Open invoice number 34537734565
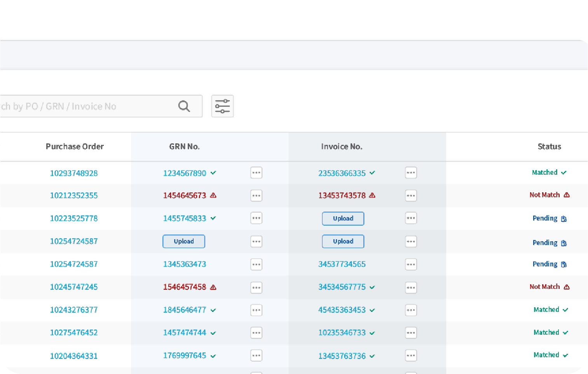 [x=342, y=264]
